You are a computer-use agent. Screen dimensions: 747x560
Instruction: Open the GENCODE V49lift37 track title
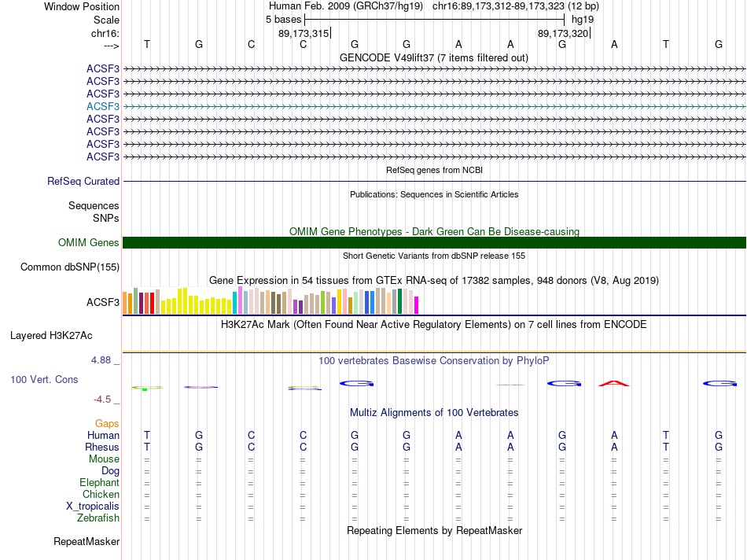click(433, 57)
